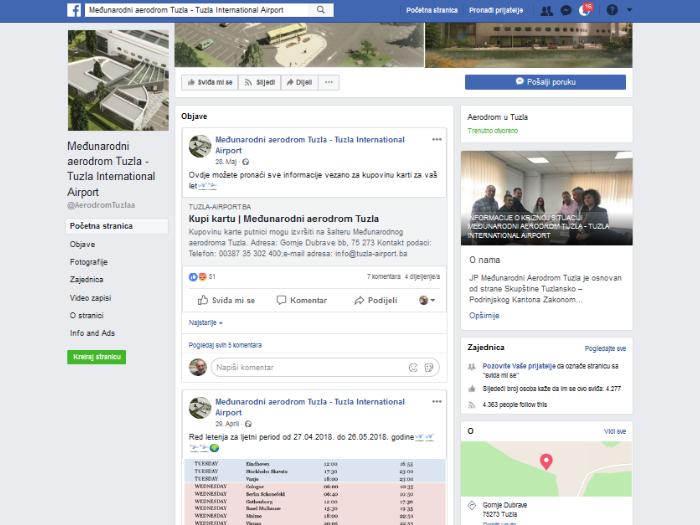Click the address icon beside Gornje Dubrave
Screen dimensions: 700x525
pyautogui.click(x=472, y=505)
